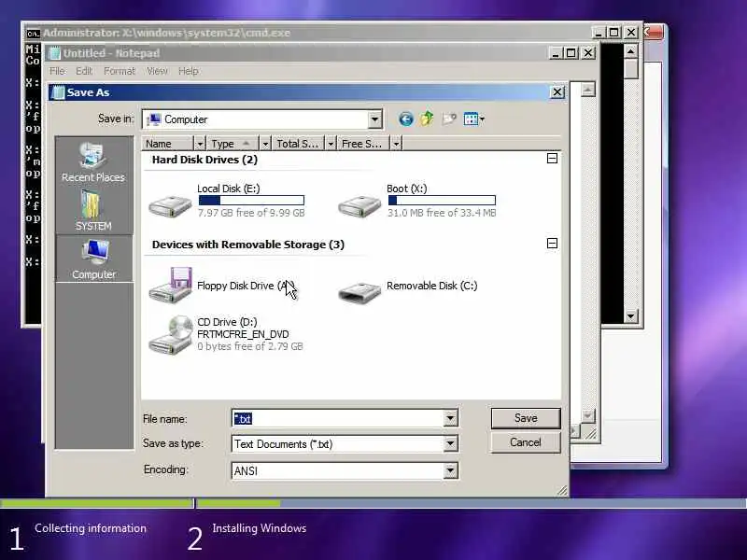Click the Notepad title bar icon
The image size is (747, 560).
[55, 53]
